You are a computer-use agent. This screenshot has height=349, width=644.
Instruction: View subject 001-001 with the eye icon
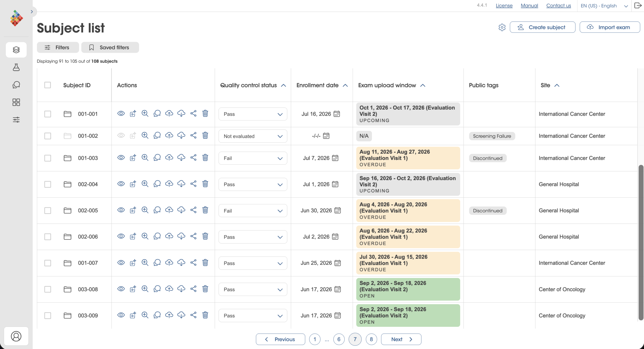[x=121, y=113]
